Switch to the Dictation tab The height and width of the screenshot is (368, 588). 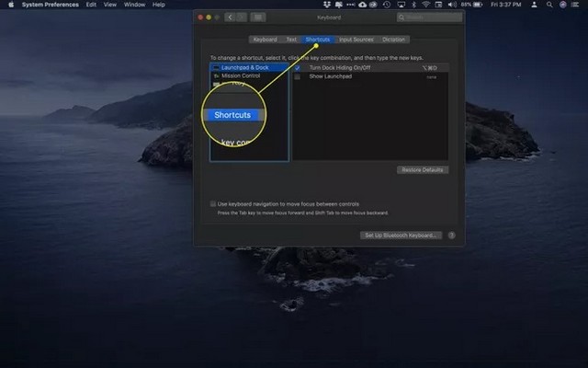click(x=393, y=40)
